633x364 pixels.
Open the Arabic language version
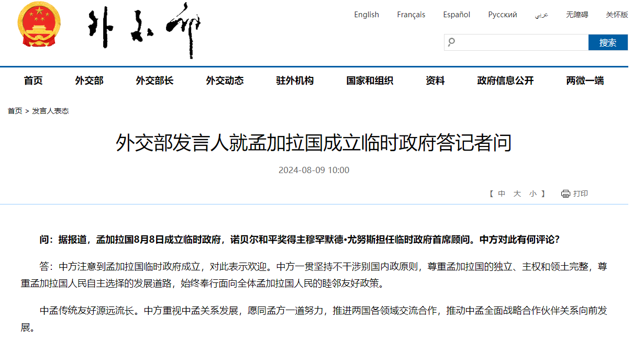tap(541, 15)
